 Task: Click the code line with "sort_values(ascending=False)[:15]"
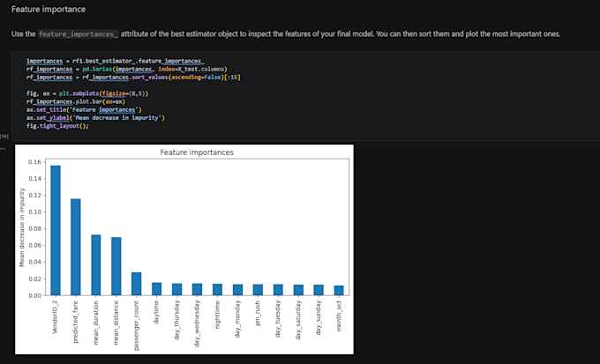pyautogui.click(x=133, y=78)
